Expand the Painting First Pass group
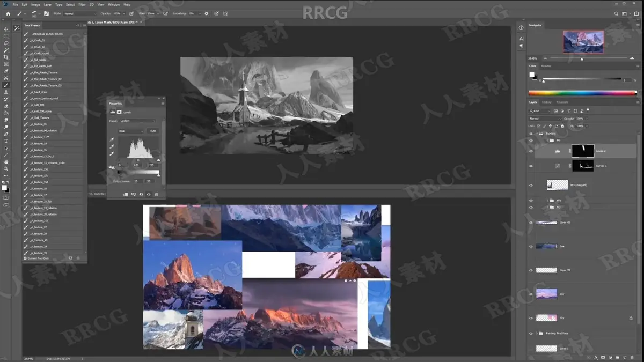The height and width of the screenshot is (362, 644). click(x=537, y=333)
